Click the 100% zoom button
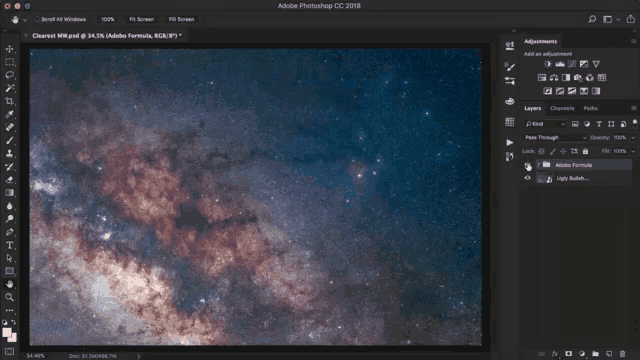The width and height of the screenshot is (640, 360). click(x=108, y=19)
